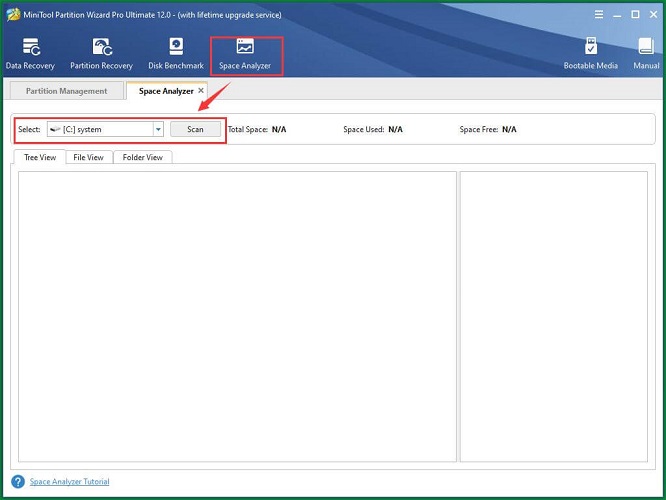666x500 pixels.
Task: Click the Space Used N/A value
Action: 395,129
